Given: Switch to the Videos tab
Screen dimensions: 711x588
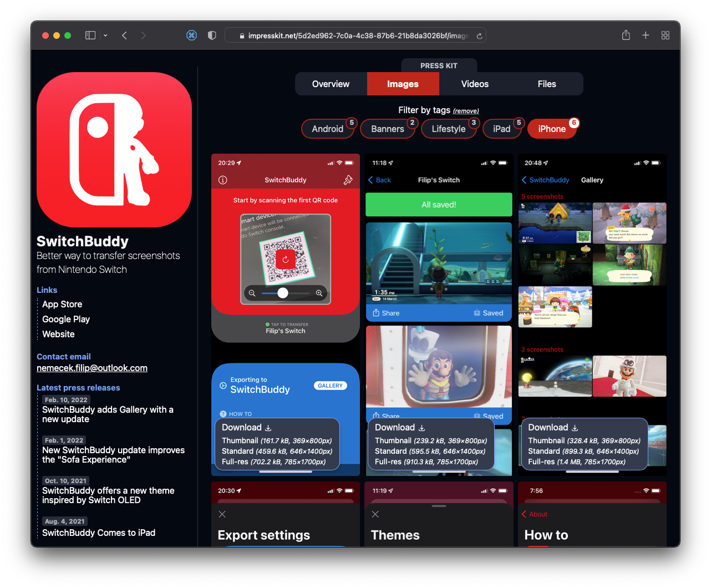Looking at the screenshot, I should [x=475, y=84].
